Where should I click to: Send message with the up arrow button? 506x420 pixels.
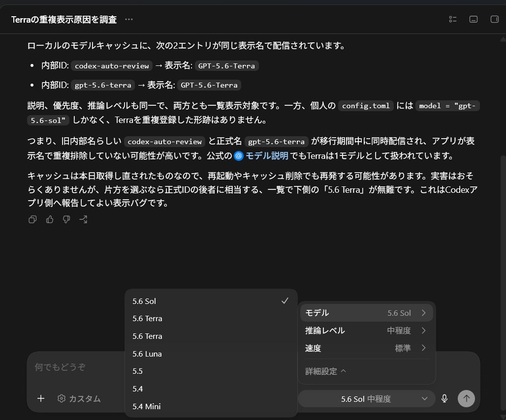[466, 399]
